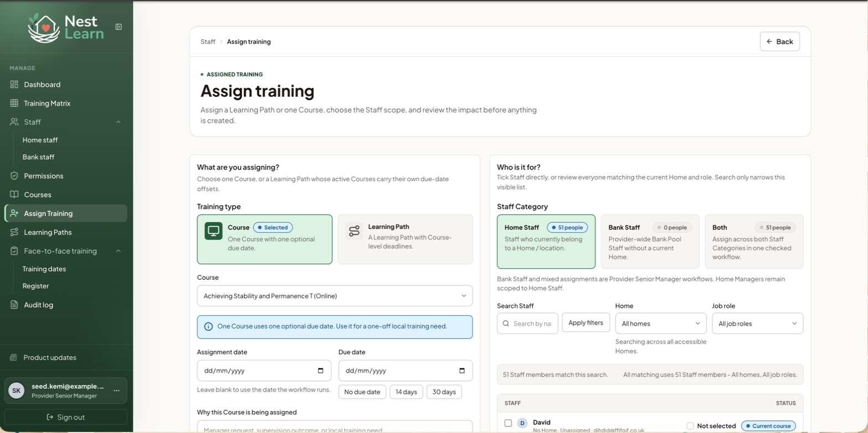The width and height of the screenshot is (868, 433).
Task: Choose the Bank Staff category
Action: point(650,242)
